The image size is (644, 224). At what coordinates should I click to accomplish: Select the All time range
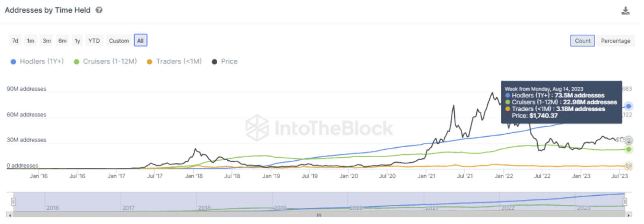click(x=140, y=40)
